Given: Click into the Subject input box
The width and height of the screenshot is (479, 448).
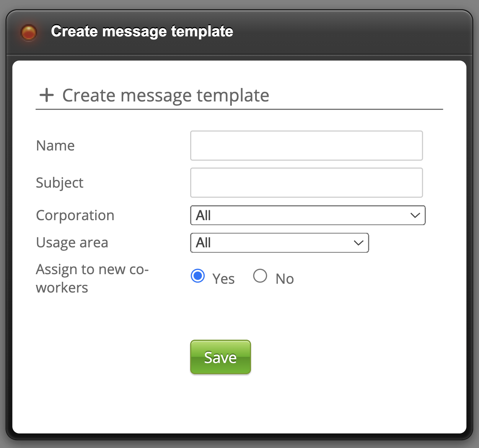Looking at the screenshot, I should point(306,183).
